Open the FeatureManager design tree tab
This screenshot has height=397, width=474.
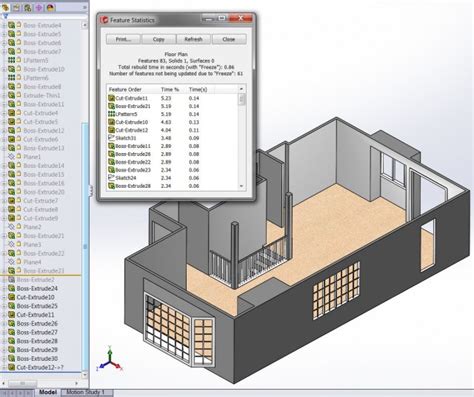click(x=5, y=7)
